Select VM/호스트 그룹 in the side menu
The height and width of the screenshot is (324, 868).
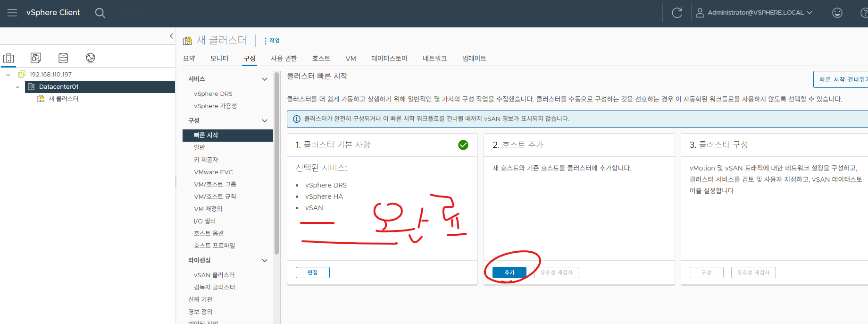pos(215,185)
